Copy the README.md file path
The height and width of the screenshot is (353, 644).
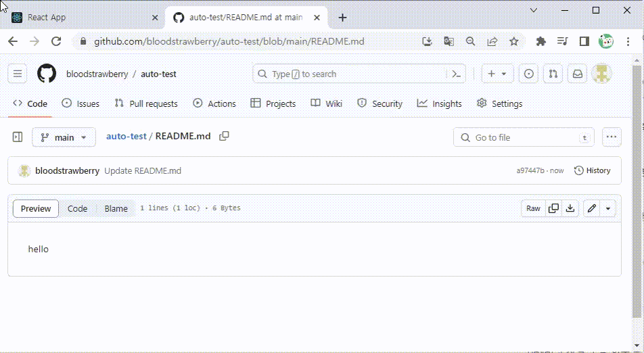click(224, 137)
